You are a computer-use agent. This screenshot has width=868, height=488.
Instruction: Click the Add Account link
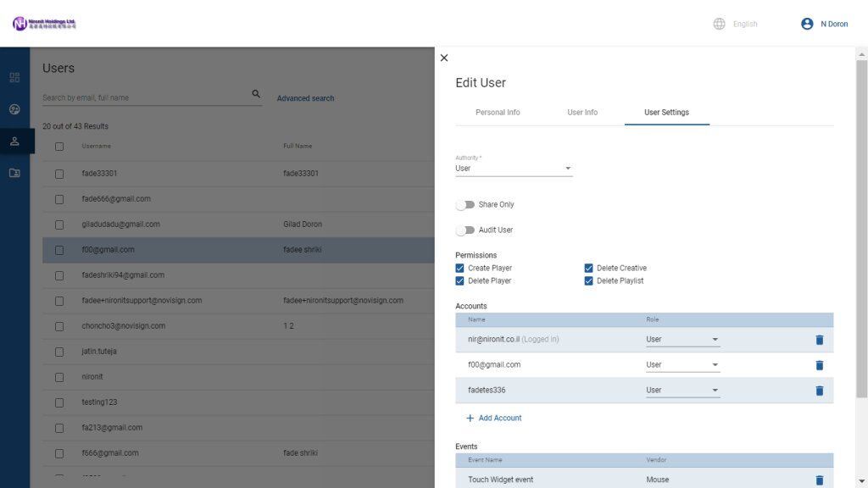coord(495,418)
